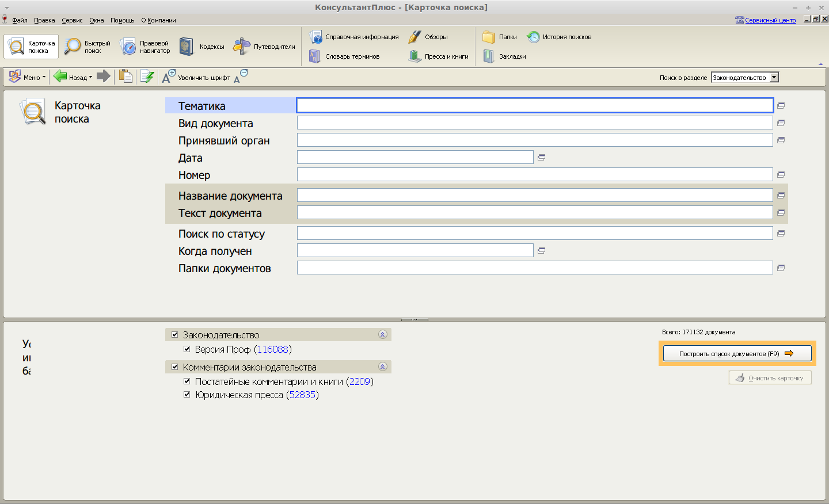Open Правовой навигатор tool
Viewport: 829px width, 504px height.
[145, 47]
